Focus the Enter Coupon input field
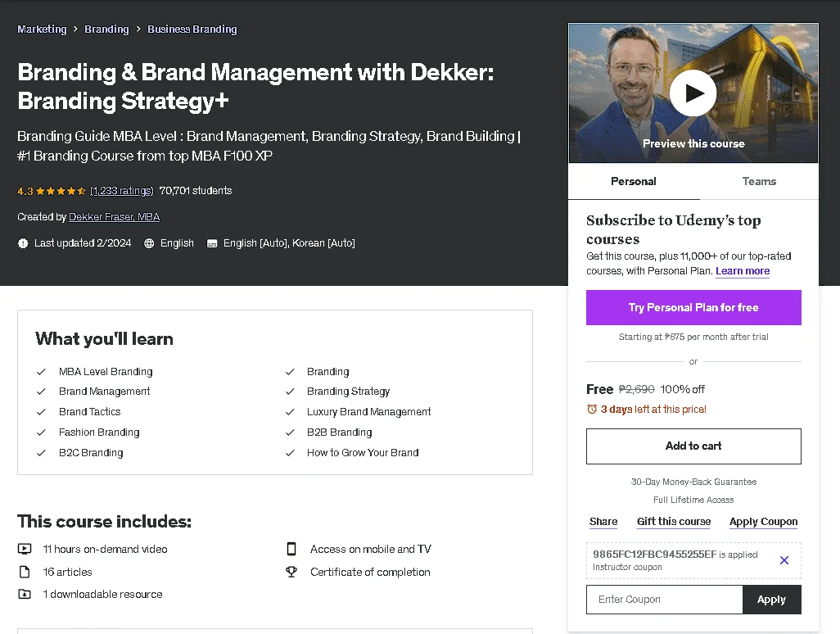The image size is (840, 634). pyautogui.click(x=664, y=599)
